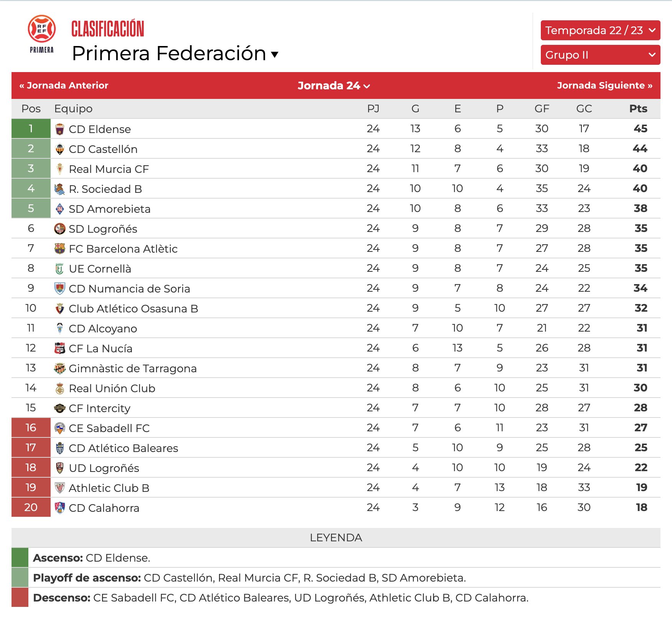Viewport: 672px width, 618px height.
Task: Click the CE Sabadell FC crest
Action: (59, 428)
